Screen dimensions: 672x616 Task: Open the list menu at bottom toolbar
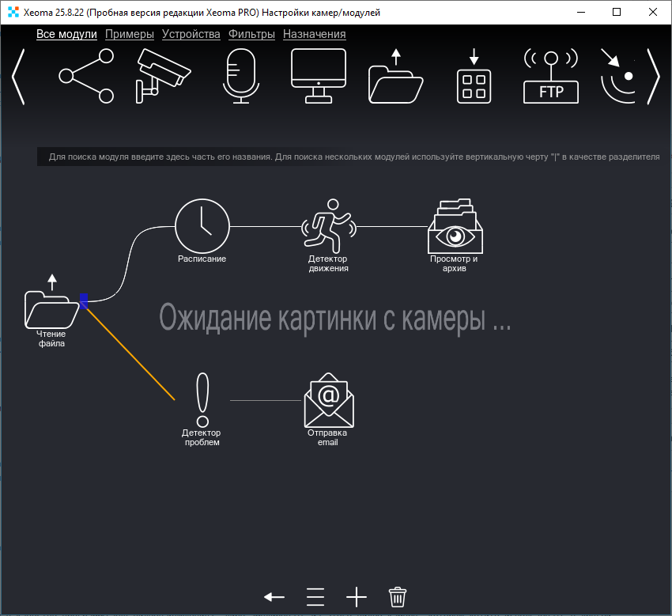click(315, 596)
